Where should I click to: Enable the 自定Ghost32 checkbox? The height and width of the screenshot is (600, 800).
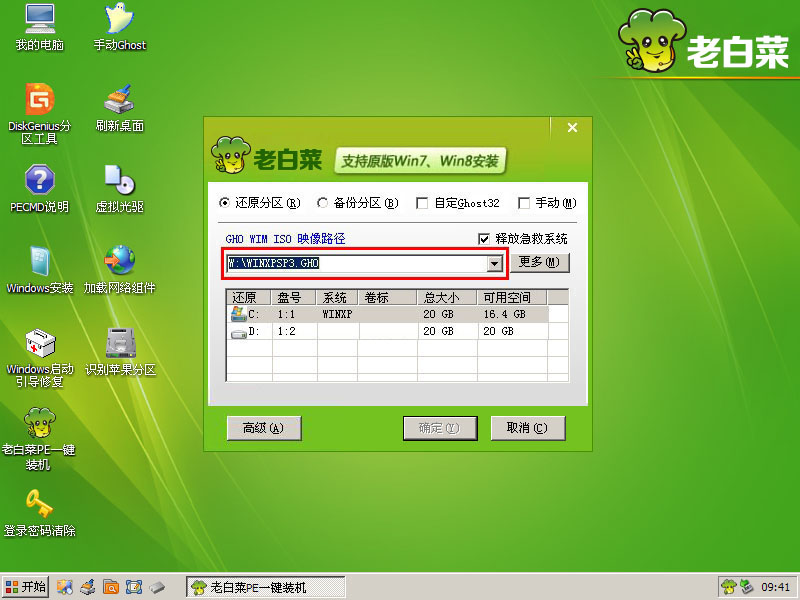click(x=458, y=203)
